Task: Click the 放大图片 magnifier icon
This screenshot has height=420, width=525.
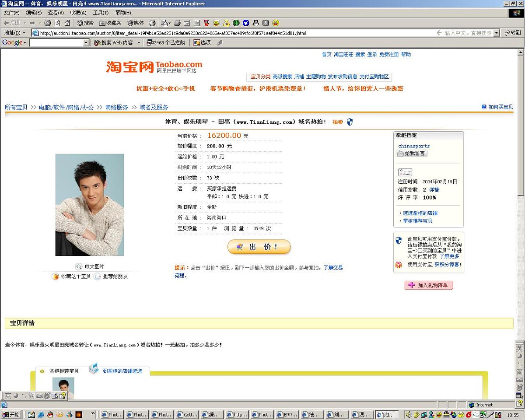Action: point(79,266)
